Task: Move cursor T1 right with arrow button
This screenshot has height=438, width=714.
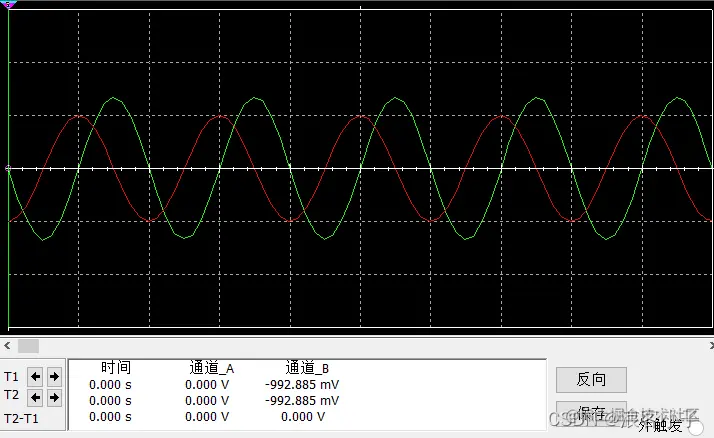Action: (x=54, y=377)
